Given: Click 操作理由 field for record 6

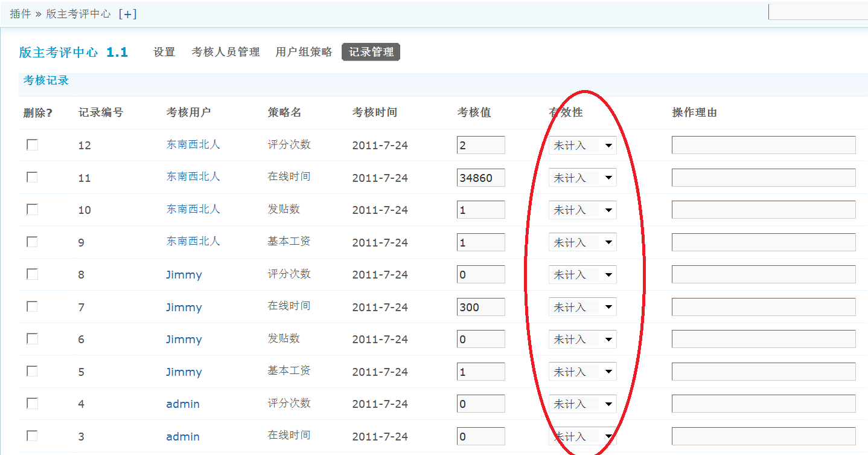Looking at the screenshot, I should (x=764, y=339).
